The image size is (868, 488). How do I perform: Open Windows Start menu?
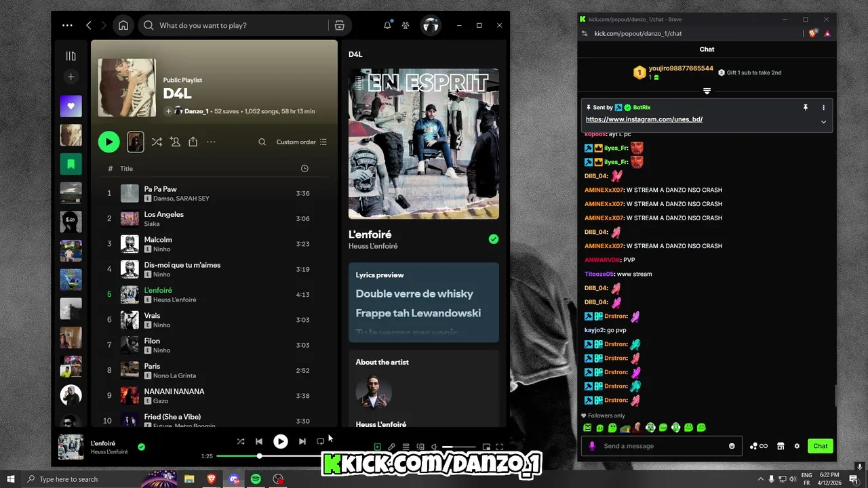pos(11,479)
